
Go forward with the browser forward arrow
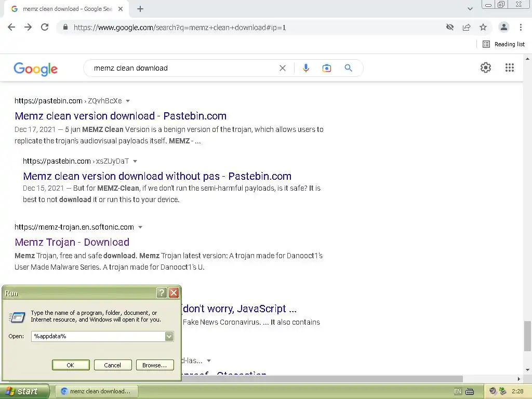(x=28, y=27)
